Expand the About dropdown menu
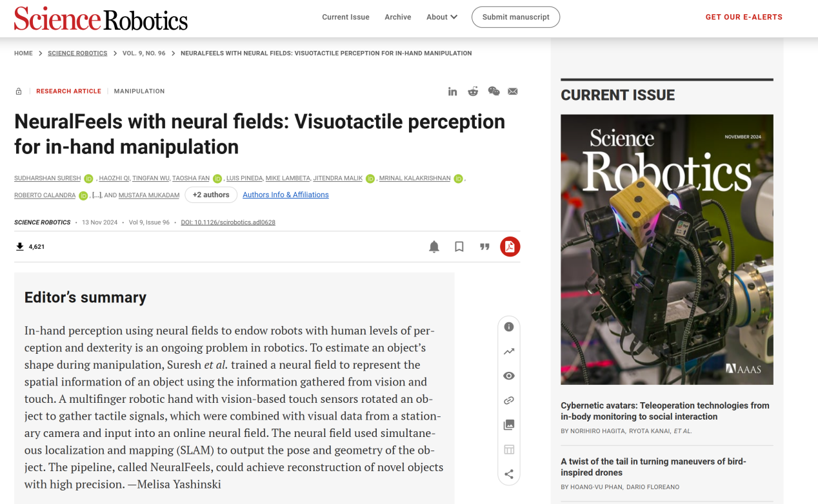The width and height of the screenshot is (818, 504). tap(442, 17)
